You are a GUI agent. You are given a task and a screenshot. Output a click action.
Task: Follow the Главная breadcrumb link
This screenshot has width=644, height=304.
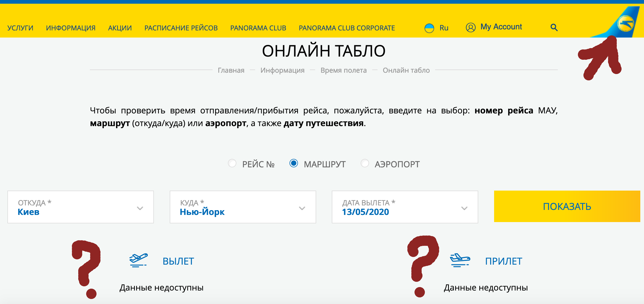[231, 70]
